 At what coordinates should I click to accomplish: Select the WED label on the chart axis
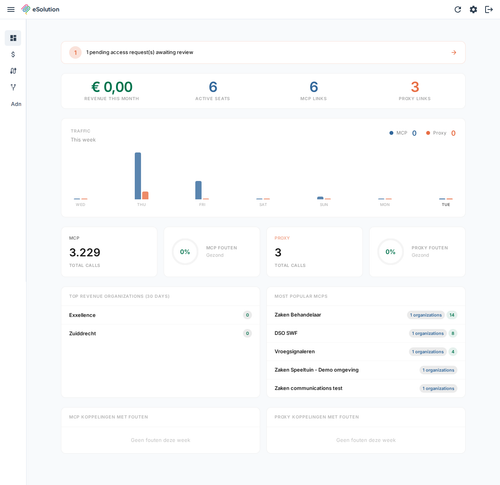pos(80,205)
